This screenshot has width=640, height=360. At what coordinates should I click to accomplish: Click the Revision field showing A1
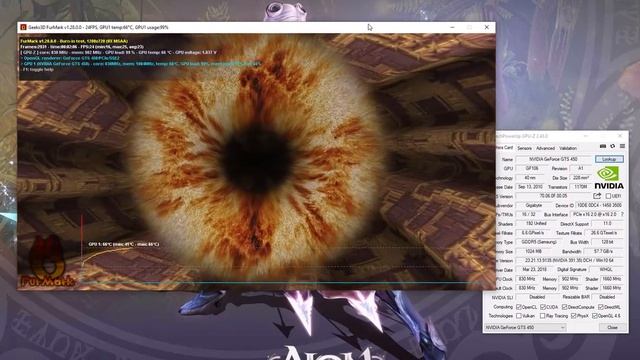pos(580,169)
